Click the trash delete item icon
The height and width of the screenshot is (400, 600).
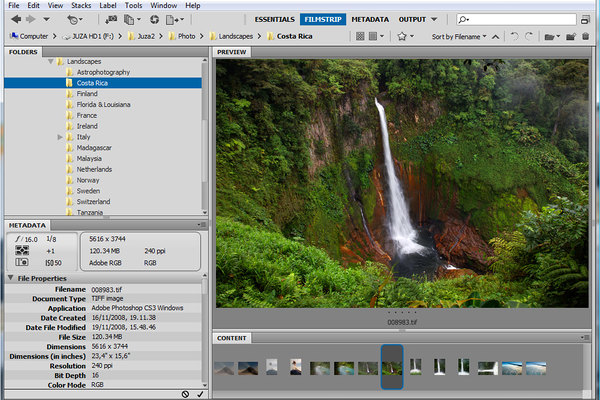click(x=585, y=36)
